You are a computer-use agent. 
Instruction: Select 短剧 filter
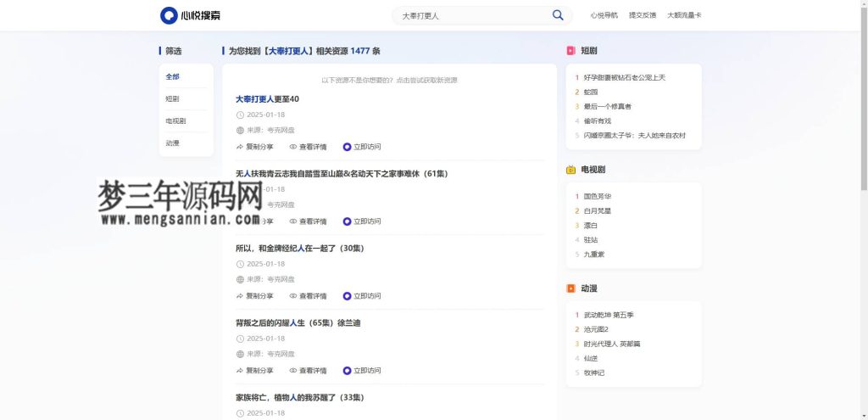click(172, 98)
